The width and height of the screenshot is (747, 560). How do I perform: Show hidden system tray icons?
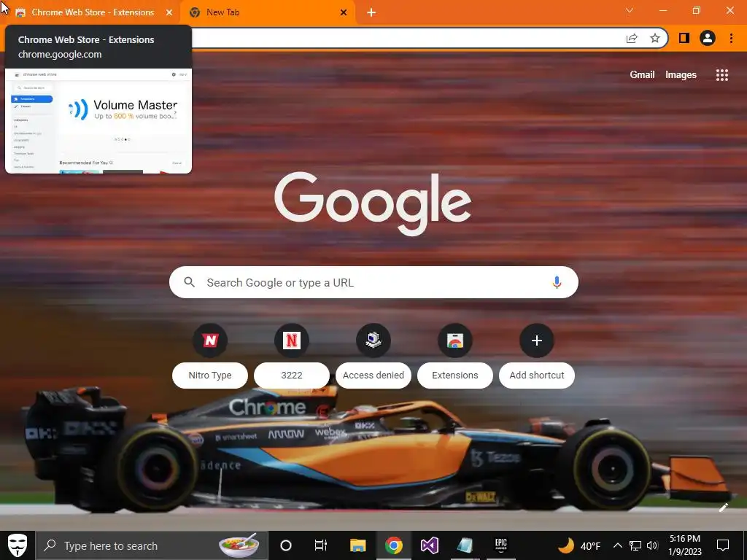(617, 545)
